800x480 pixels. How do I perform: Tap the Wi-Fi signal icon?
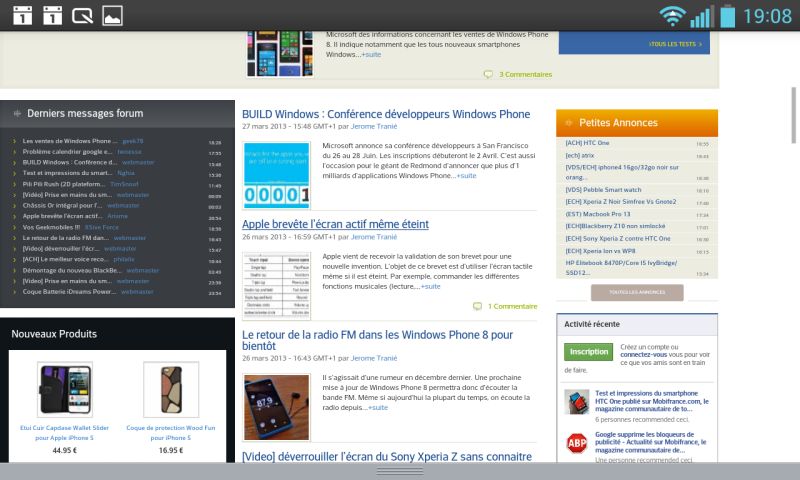pos(672,16)
